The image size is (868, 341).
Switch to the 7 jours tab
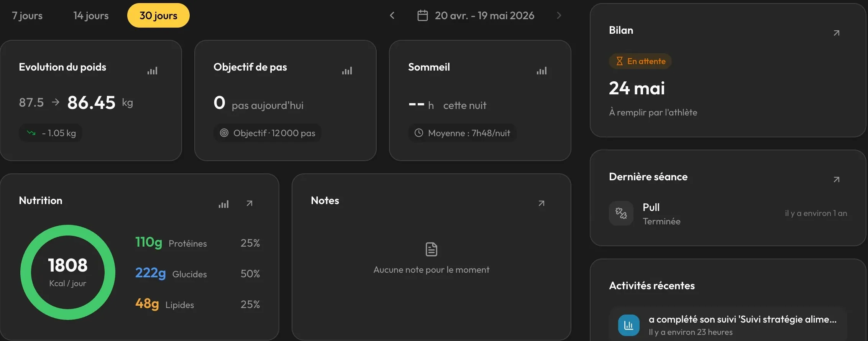tap(27, 15)
